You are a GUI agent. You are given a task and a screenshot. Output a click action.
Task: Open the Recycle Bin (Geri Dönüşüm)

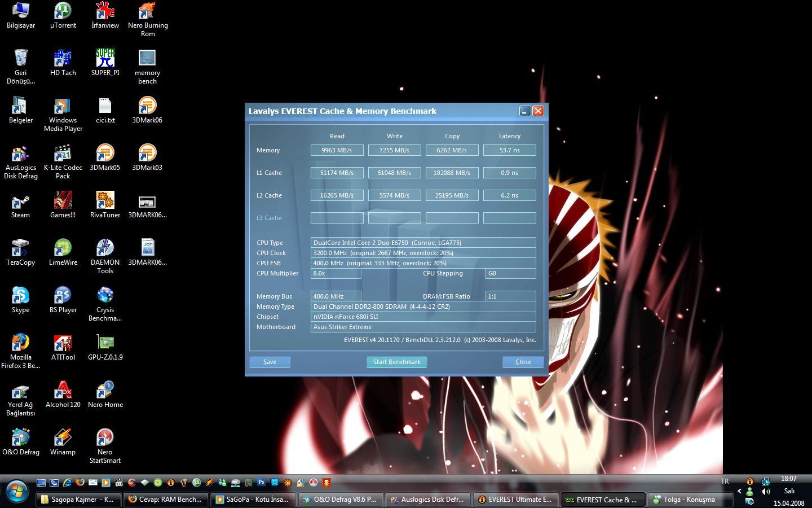tap(21, 67)
